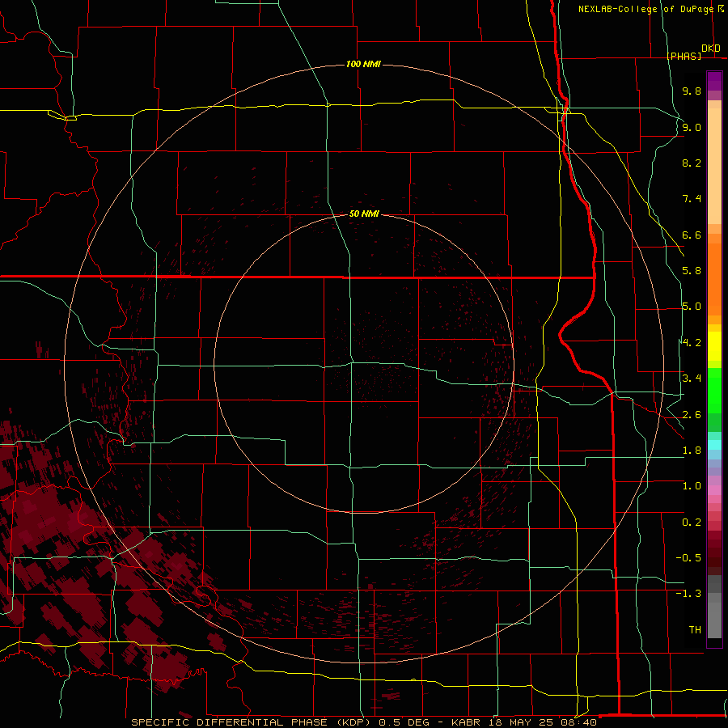Select the dark maroon color bar segment
The height and width of the screenshot is (728, 728).
click(x=714, y=552)
